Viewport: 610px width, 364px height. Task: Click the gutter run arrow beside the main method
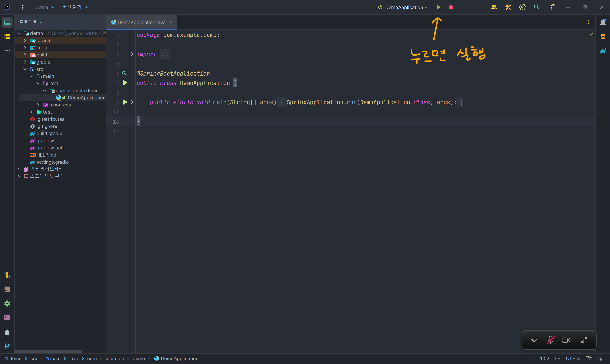(125, 102)
